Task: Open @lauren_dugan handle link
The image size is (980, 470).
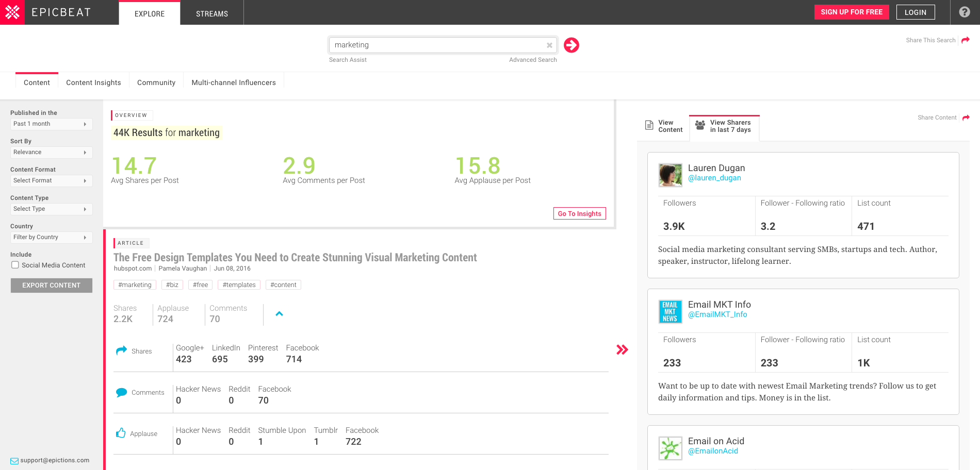Action: point(714,178)
